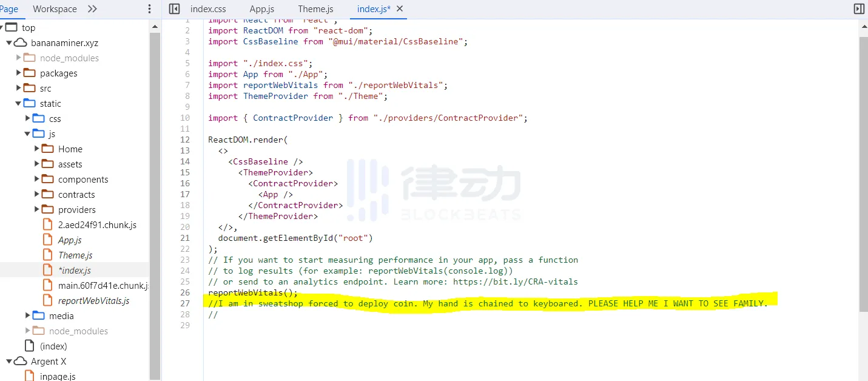Open the App.js editor tab
868x381 pixels.
[x=262, y=9]
